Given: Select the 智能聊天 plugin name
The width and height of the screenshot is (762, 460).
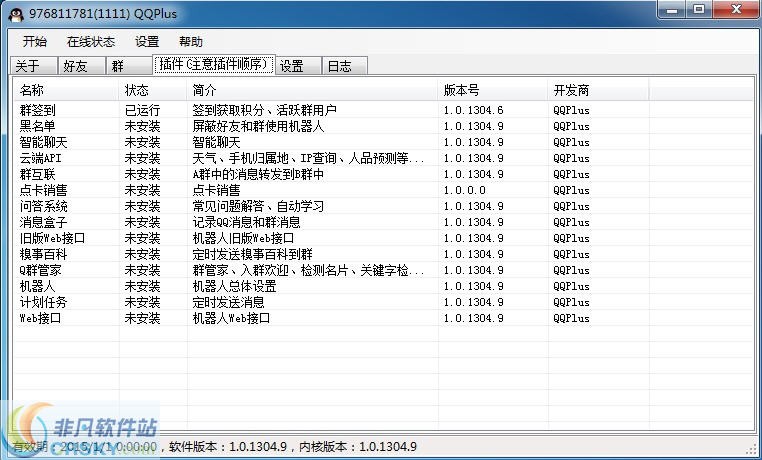Looking at the screenshot, I should 43,142.
